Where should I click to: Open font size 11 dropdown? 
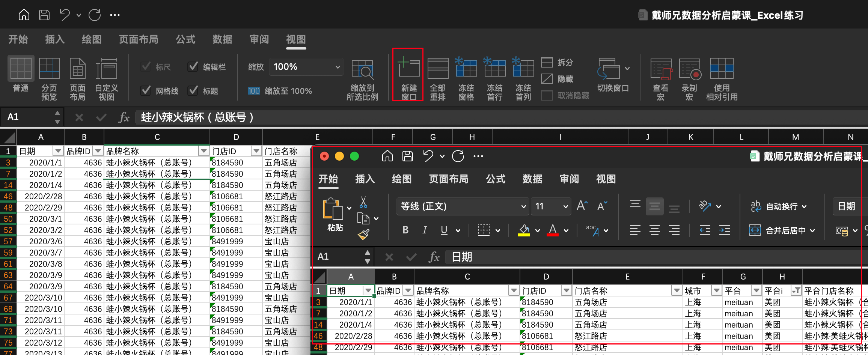565,206
